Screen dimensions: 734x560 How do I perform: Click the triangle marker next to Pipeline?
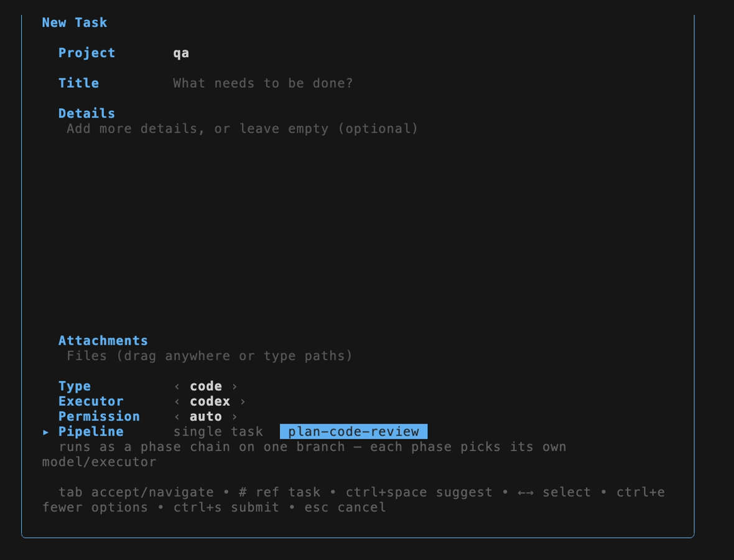point(45,432)
